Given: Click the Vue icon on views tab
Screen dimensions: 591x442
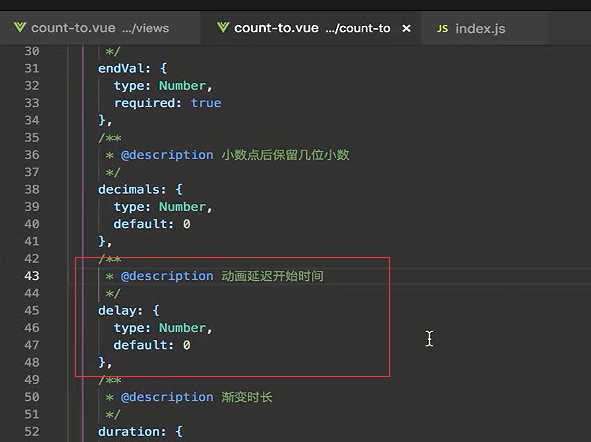Looking at the screenshot, I should [20, 27].
